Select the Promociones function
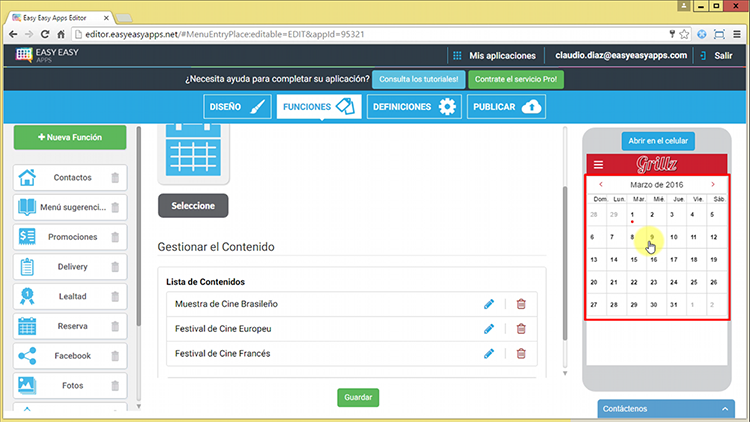This screenshot has height=422, width=750. tap(70, 237)
